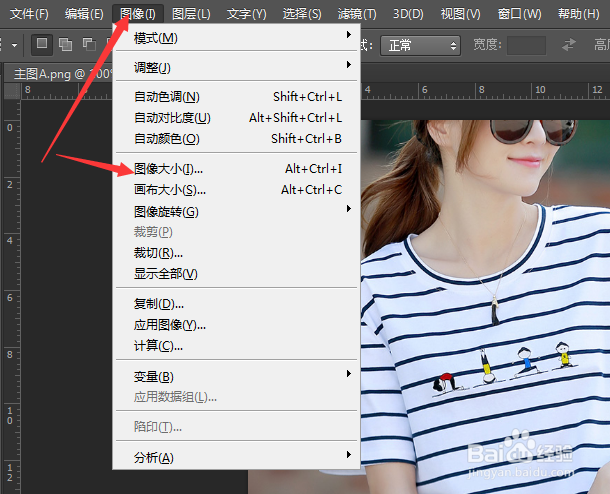Screen dimensions: 610x494
Task: Choose 显示全部(V) from the menu
Action: click(237, 274)
